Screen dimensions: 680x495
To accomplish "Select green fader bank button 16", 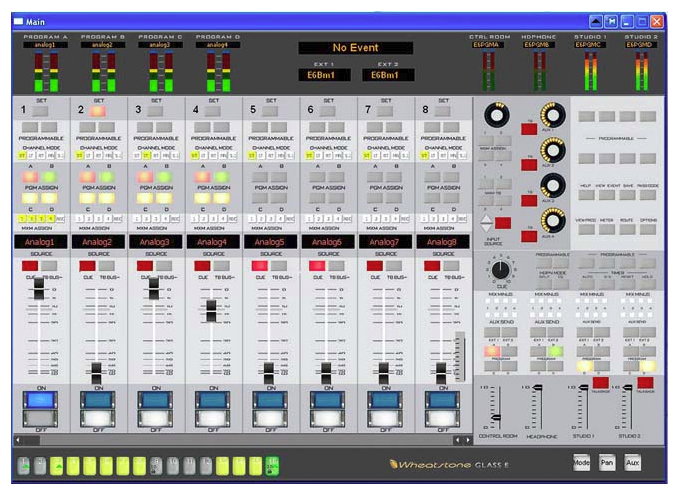I will 272,466.
